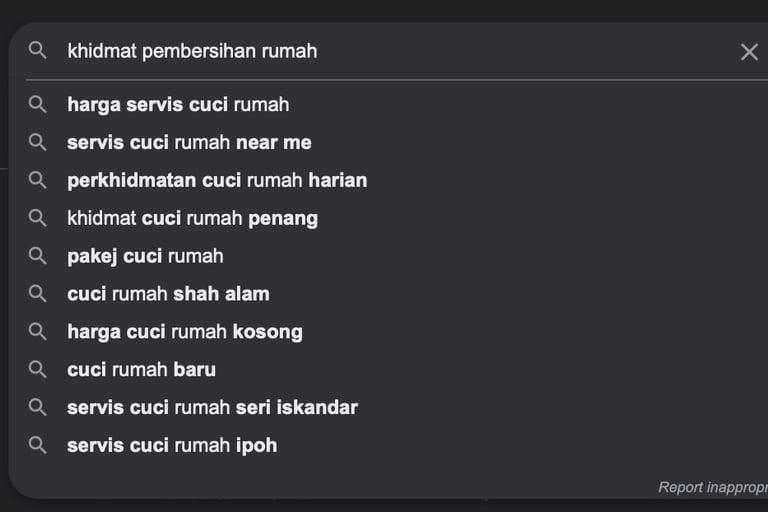Image resolution: width=768 pixels, height=512 pixels.
Task: Select suggestion 'harga servis cuci rumah'
Action: (178, 104)
